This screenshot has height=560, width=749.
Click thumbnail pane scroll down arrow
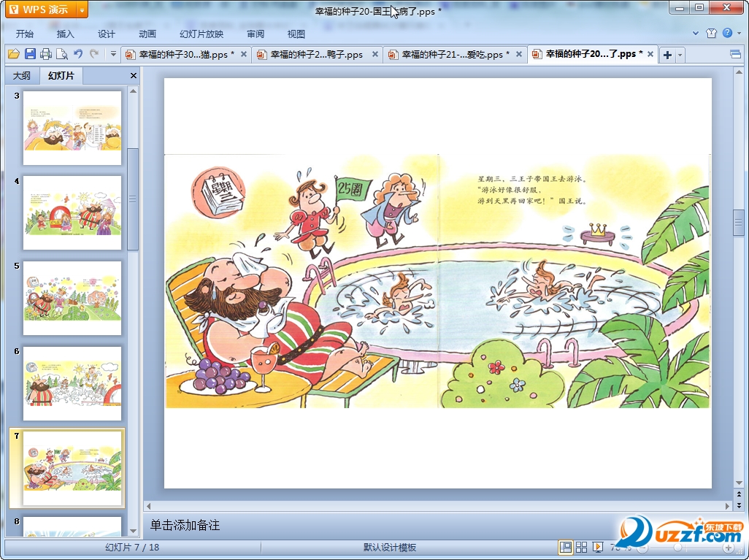[x=134, y=531]
